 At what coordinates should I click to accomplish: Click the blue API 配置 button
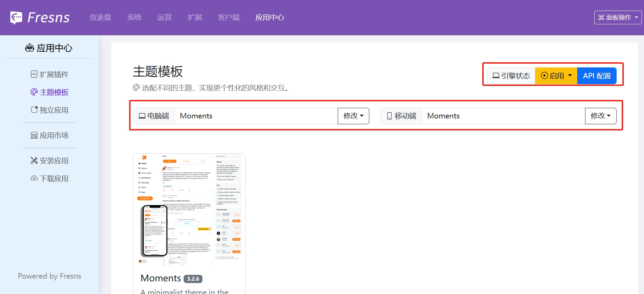[597, 76]
